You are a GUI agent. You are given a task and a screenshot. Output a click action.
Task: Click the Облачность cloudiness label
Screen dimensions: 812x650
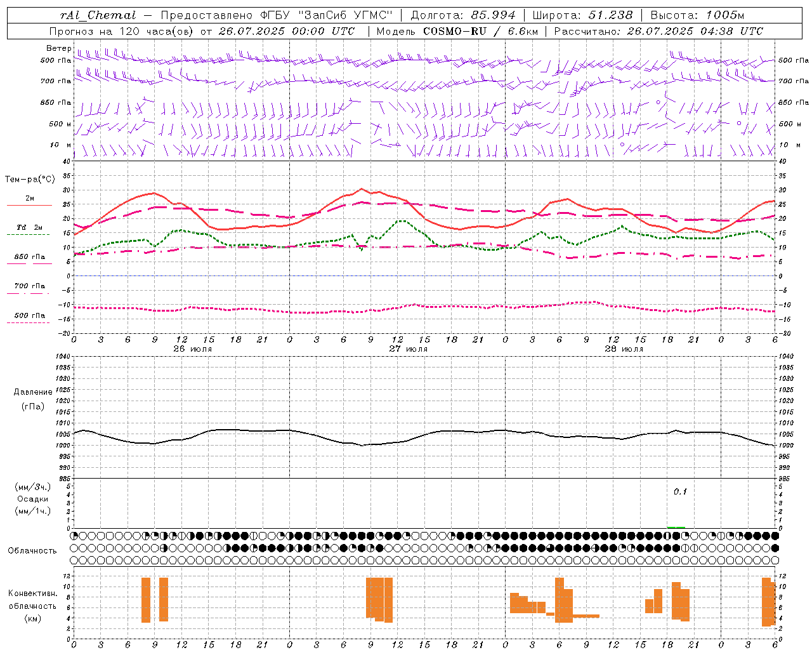tap(32, 550)
